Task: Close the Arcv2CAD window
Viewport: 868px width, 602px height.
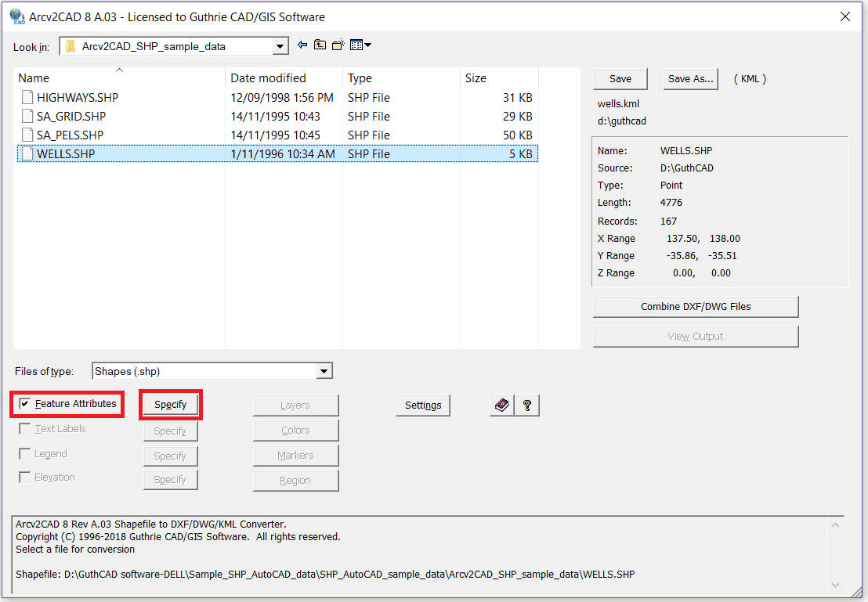Action: point(844,16)
